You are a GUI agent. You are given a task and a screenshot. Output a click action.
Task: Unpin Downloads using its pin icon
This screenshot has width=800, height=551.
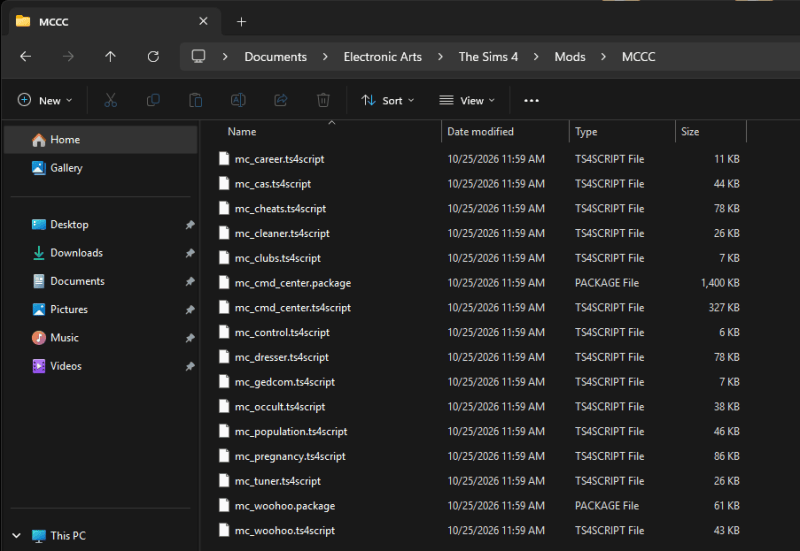tap(190, 253)
